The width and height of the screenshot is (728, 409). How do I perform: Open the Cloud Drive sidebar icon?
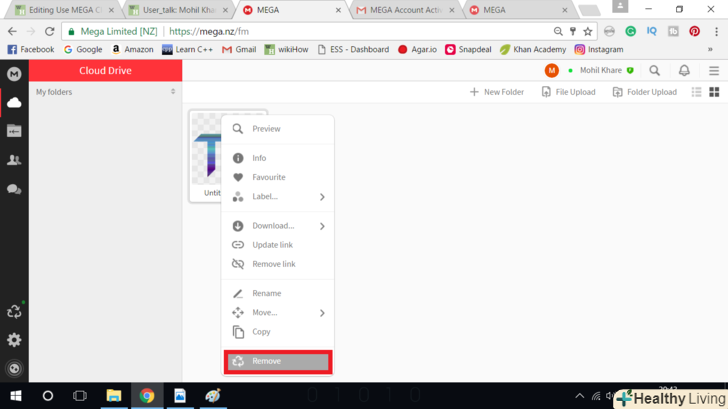click(14, 103)
